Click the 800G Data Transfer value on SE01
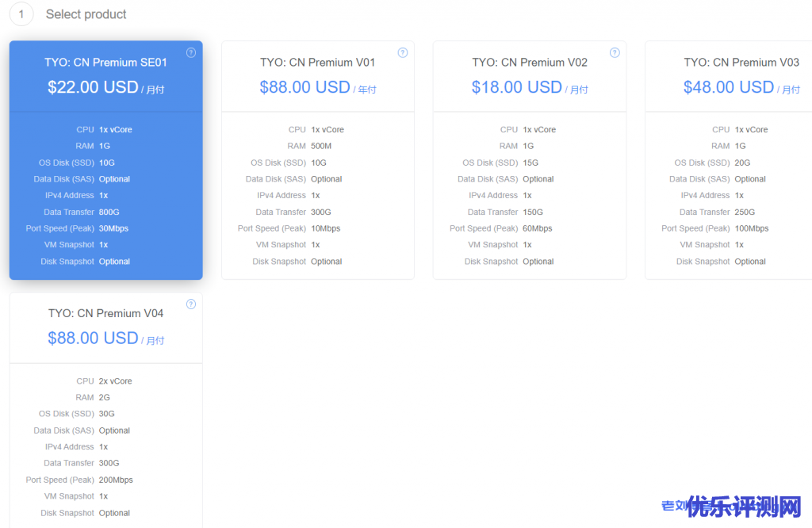The height and width of the screenshot is (528, 812). 109,212
